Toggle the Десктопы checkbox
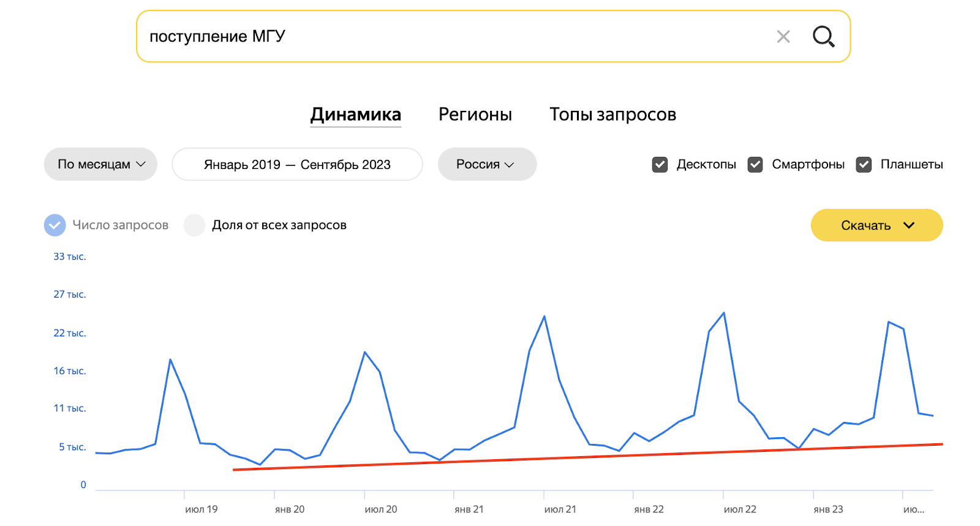 coord(660,164)
